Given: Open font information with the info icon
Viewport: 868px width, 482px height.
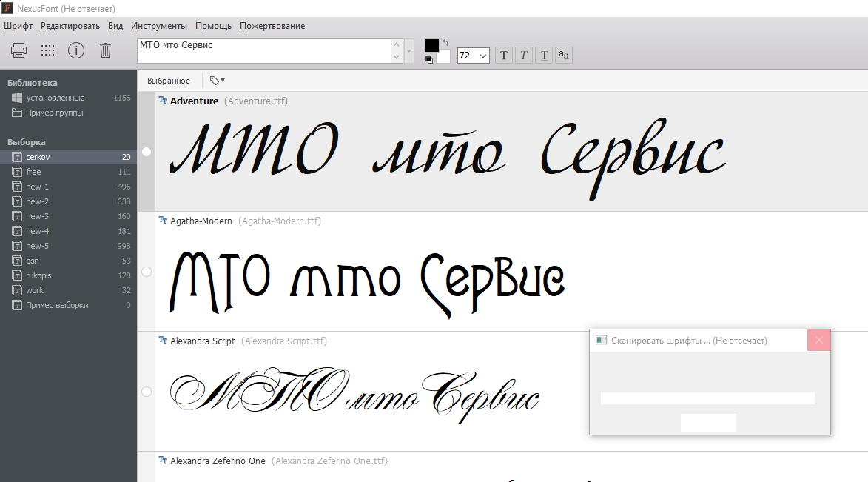Looking at the screenshot, I should [75, 50].
